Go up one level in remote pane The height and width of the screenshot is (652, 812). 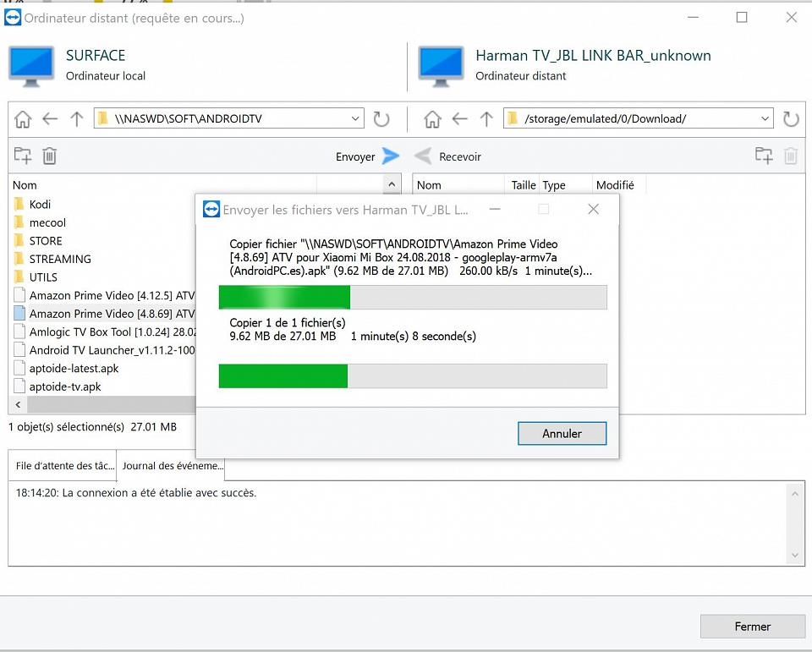click(486, 119)
